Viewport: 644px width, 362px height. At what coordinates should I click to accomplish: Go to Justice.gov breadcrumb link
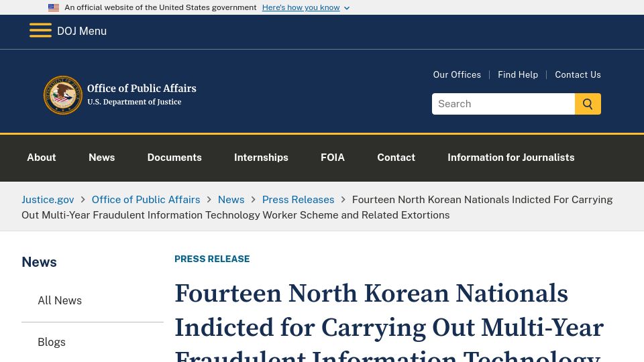coord(48,200)
